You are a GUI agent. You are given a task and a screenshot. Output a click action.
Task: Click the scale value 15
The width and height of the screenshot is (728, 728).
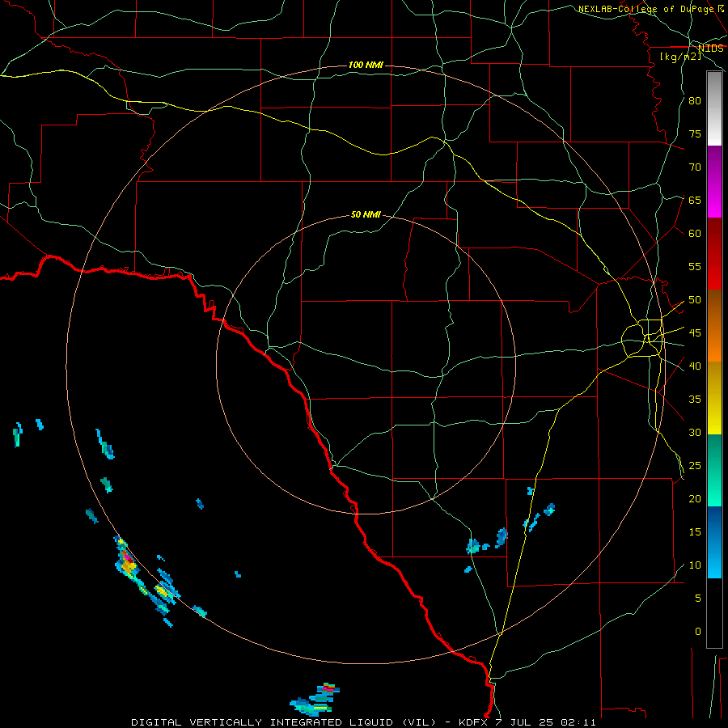(x=695, y=532)
